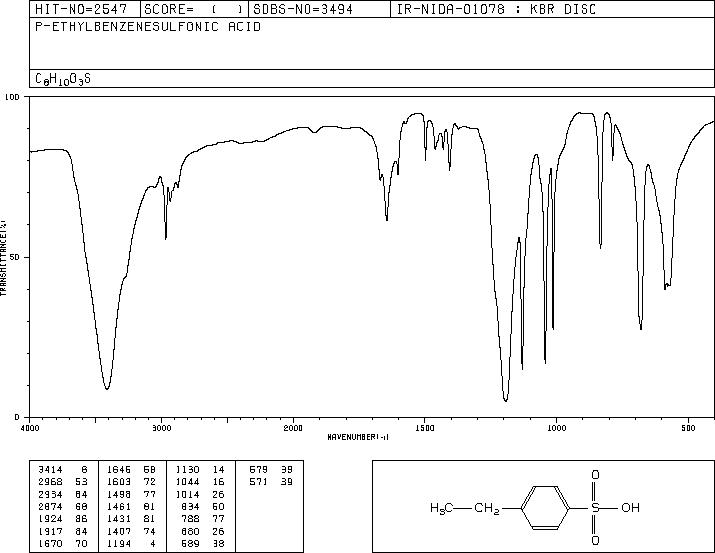Select the 788 peak table entry
The image size is (715, 553).
point(202,519)
